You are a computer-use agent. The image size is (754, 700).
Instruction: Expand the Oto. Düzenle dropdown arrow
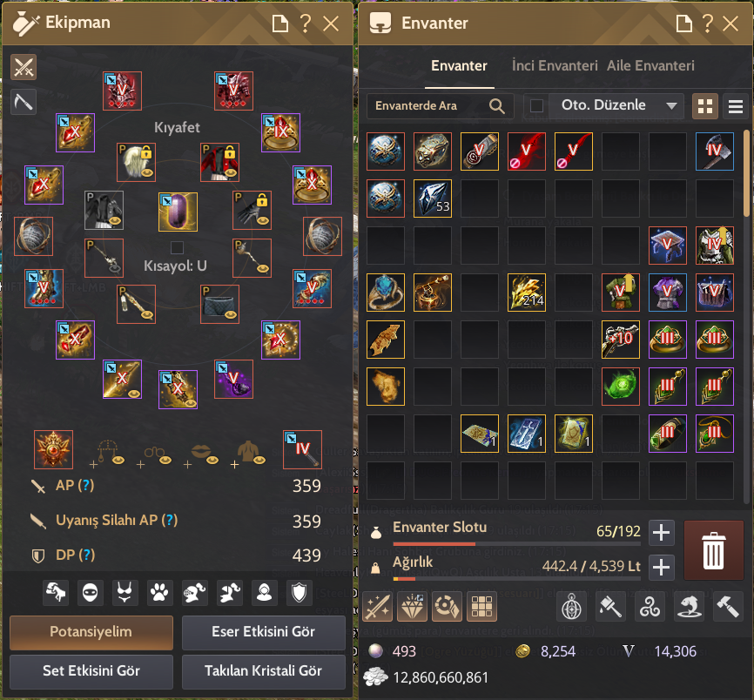click(x=672, y=105)
